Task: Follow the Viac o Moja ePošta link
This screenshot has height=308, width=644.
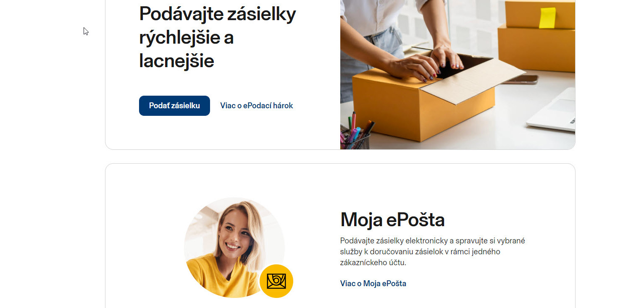Action: tap(373, 283)
